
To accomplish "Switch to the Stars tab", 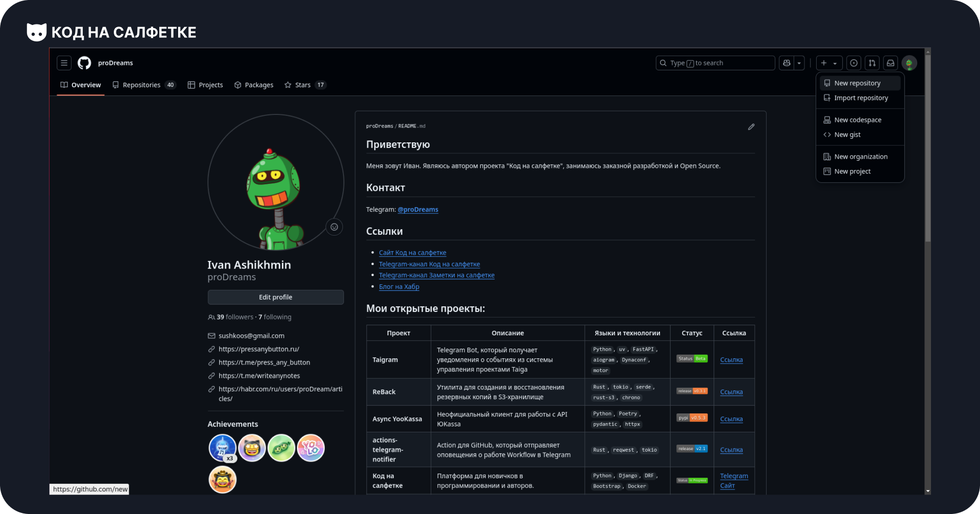I will coord(305,85).
